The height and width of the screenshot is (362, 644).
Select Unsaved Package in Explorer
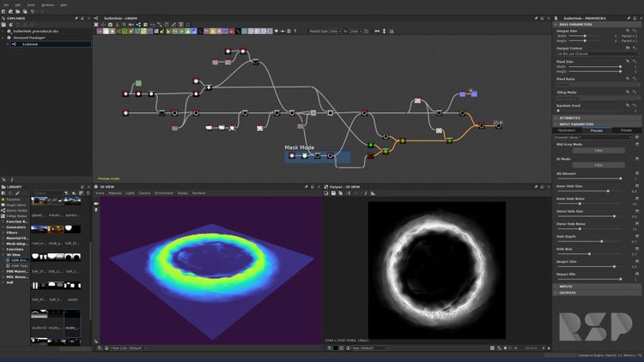point(29,38)
